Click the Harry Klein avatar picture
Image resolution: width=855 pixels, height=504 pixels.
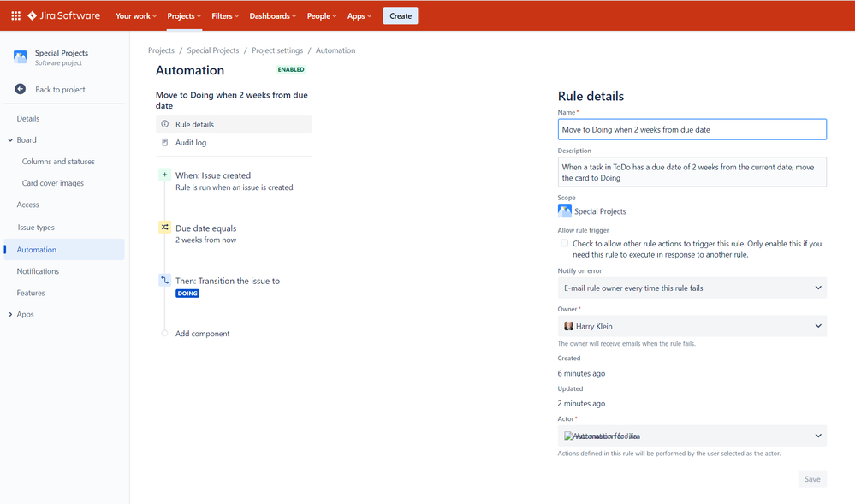pyautogui.click(x=568, y=326)
